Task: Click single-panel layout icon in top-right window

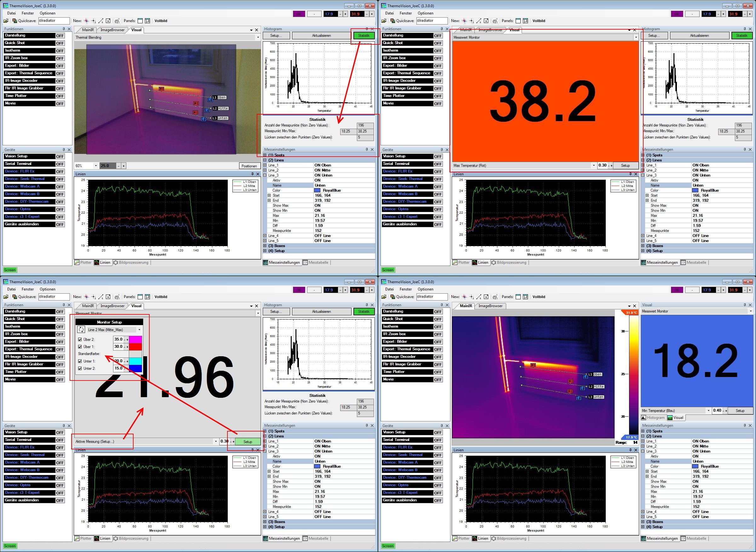Action: (x=518, y=21)
